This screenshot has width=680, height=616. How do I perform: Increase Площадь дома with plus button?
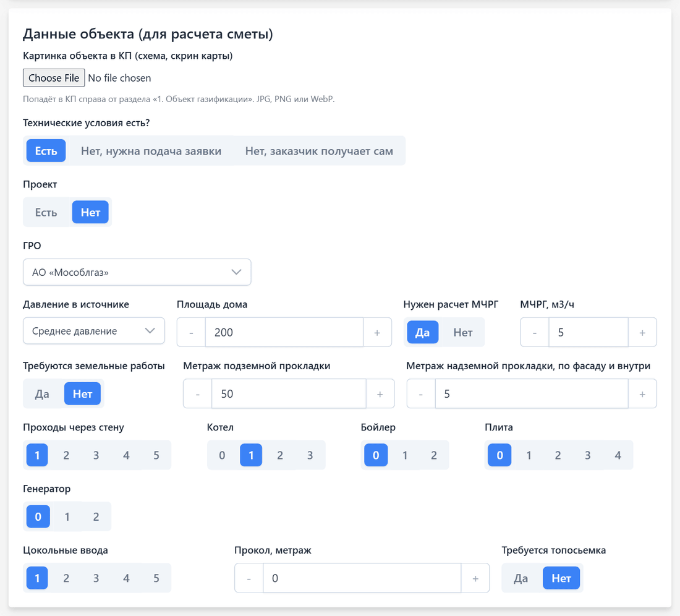[x=377, y=332]
